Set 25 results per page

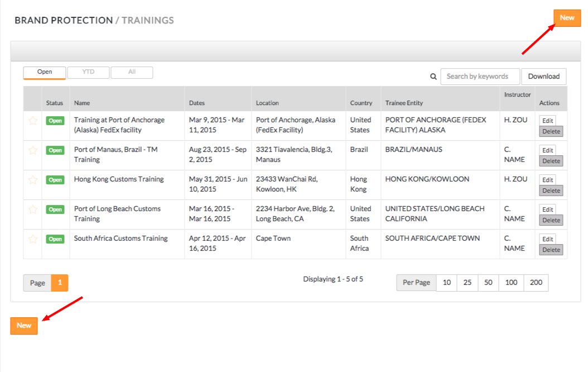tap(467, 283)
